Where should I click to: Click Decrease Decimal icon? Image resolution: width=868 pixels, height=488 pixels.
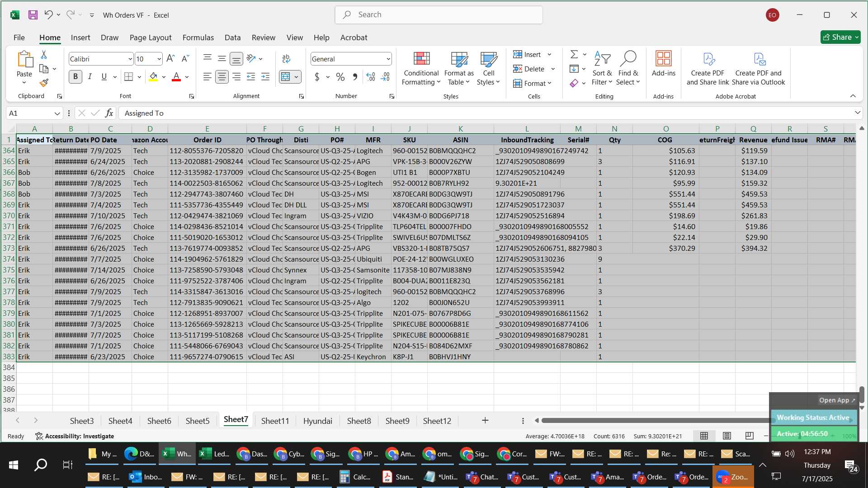click(x=385, y=77)
